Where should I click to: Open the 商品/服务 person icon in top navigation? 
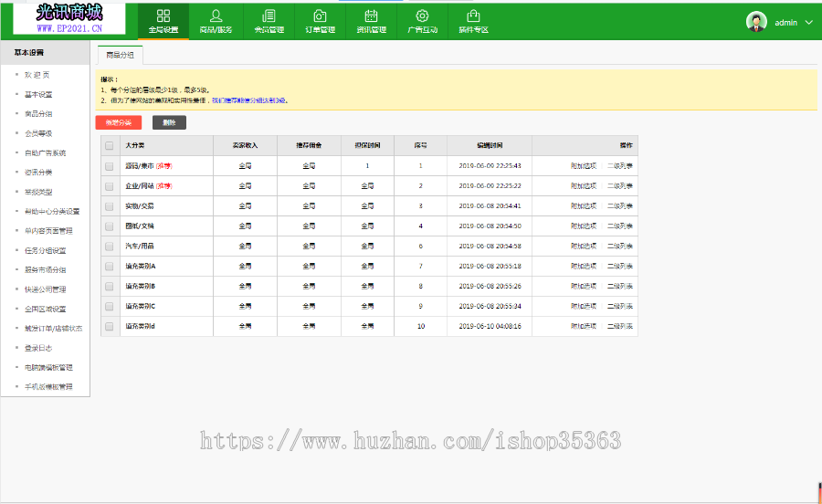click(x=216, y=16)
